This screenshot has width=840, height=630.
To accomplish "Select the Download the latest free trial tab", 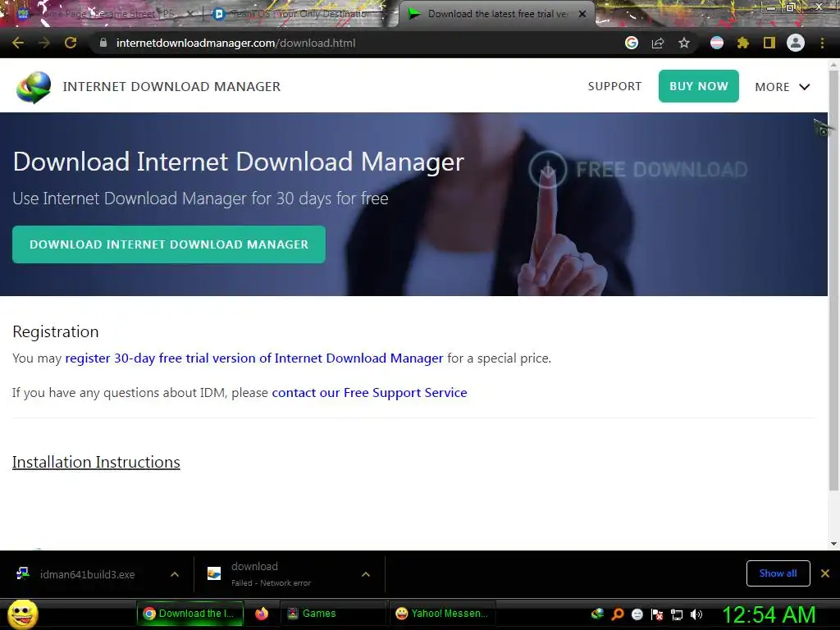I will pyautogui.click(x=497, y=14).
